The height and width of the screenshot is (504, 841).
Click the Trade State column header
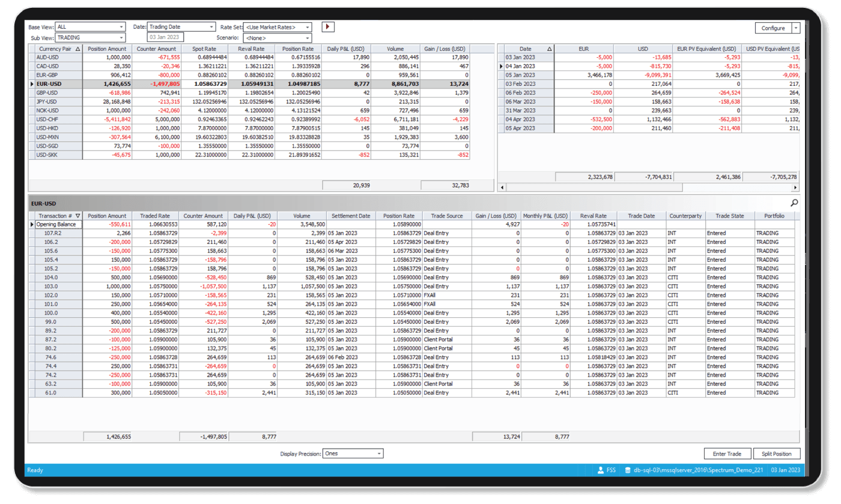(x=729, y=216)
